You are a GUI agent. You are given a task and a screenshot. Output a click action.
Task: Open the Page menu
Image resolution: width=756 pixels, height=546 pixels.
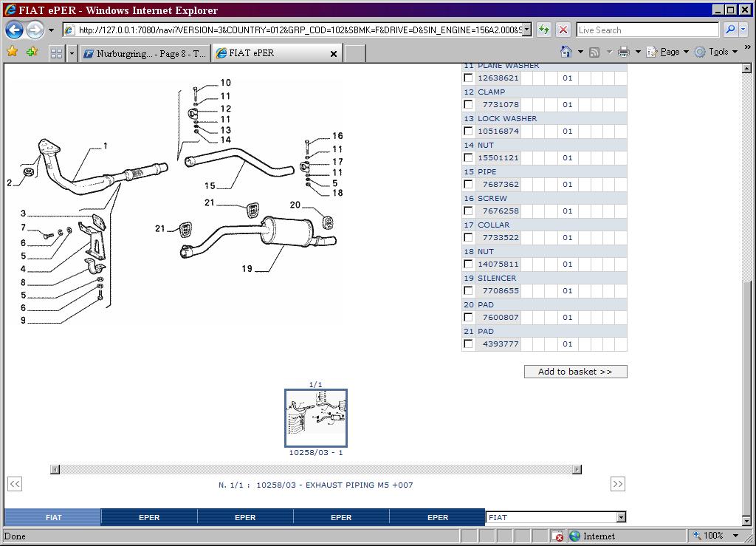tap(667, 52)
